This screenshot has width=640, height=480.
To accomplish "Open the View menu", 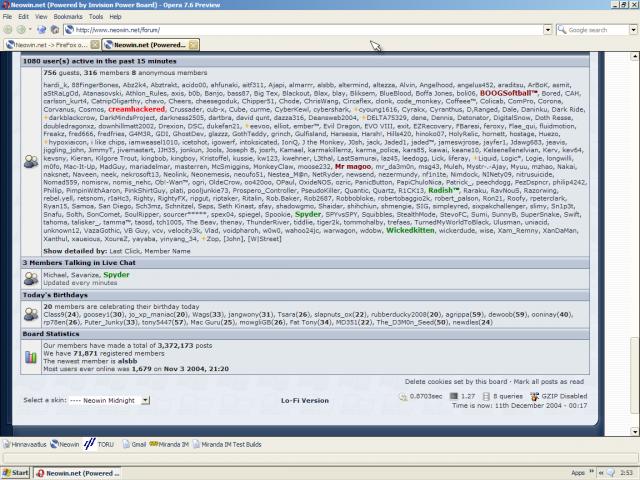I will [41, 17].
